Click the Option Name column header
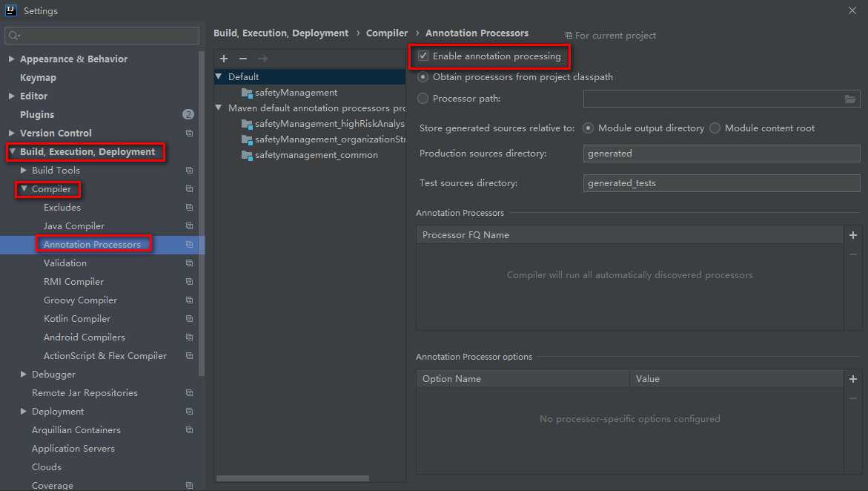Viewport: 868px width, 491px height. [x=523, y=379]
